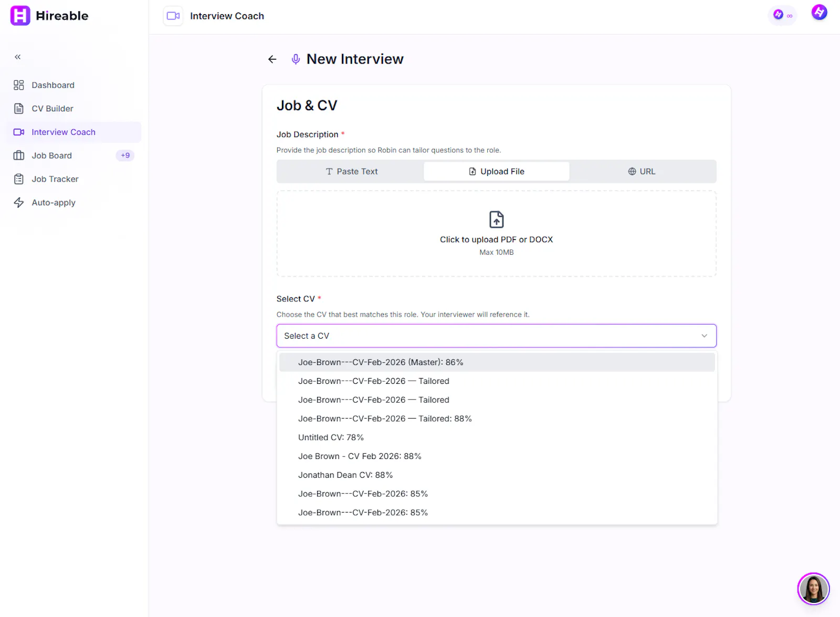The image size is (840, 617).
Task: Switch to the Paste Text tab
Action: (351, 172)
